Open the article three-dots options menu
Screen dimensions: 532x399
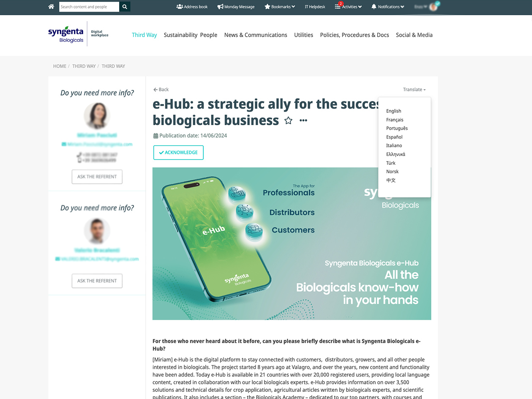click(x=303, y=120)
